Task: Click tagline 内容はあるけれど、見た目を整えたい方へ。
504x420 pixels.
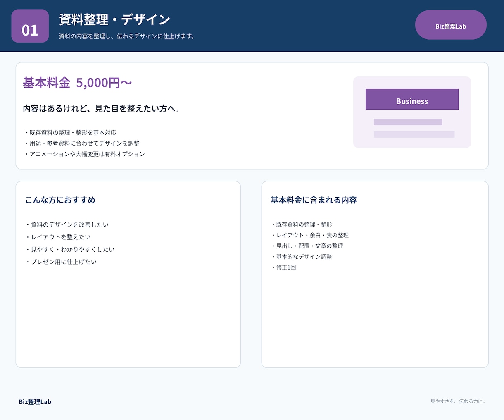Action: (x=101, y=109)
